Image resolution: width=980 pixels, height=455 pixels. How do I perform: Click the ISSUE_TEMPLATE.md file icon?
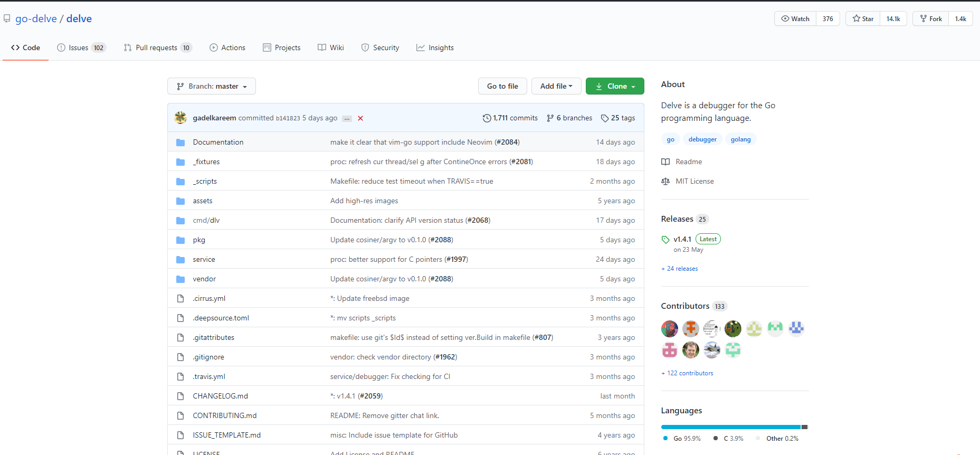tap(180, 435)
